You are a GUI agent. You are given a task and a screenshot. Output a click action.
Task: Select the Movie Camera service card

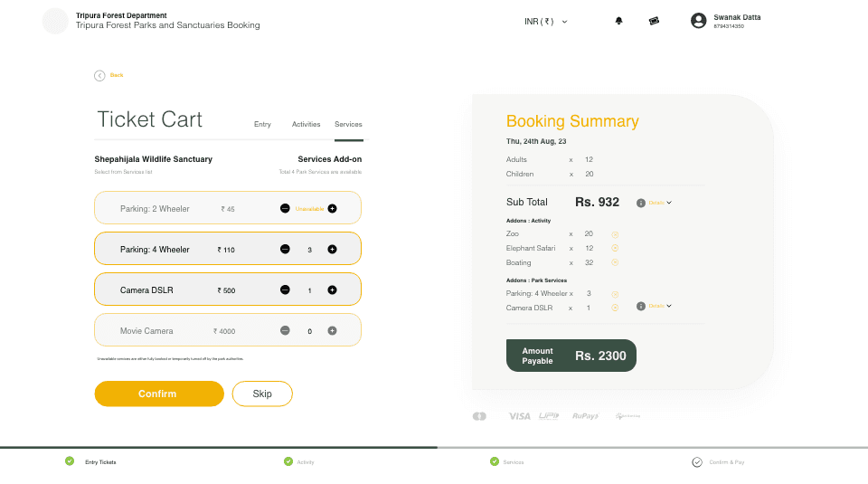(x=228, y=330)
